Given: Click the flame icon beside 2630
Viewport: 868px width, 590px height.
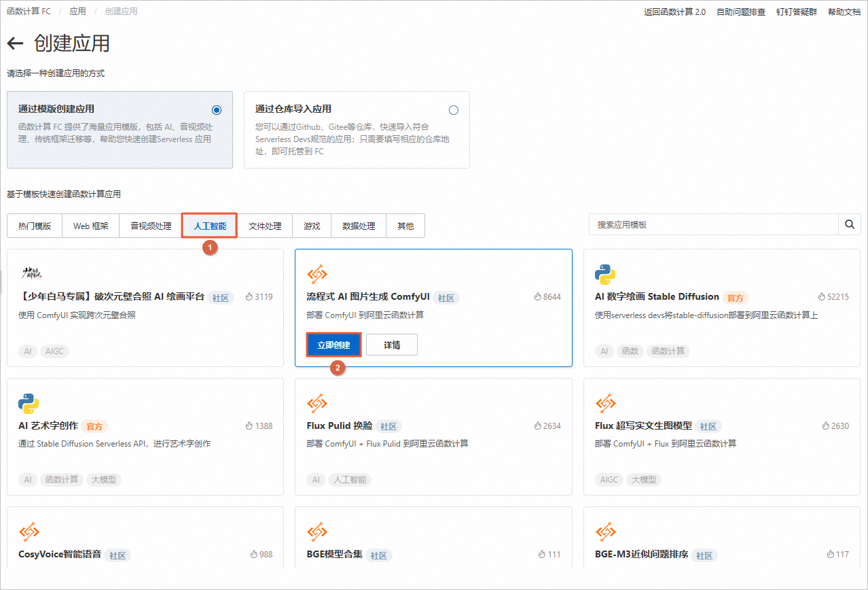Looking at the screenshot, I should click(826, 426).
